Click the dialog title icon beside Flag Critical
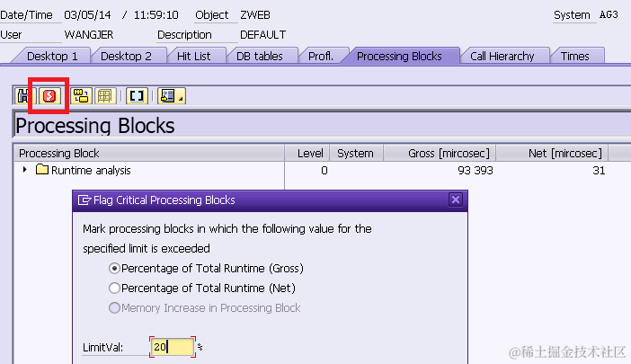This screenshot has width=631, height=364. [84, 200]
